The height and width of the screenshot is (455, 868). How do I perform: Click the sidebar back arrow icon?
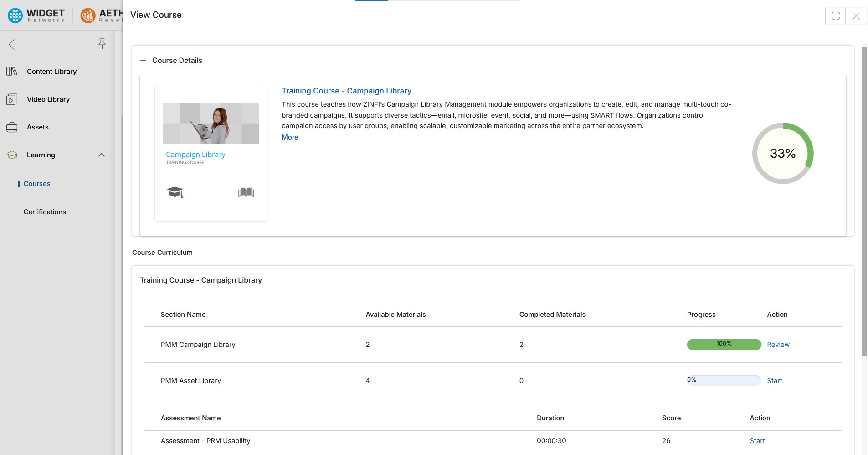(x=12, y=44)
